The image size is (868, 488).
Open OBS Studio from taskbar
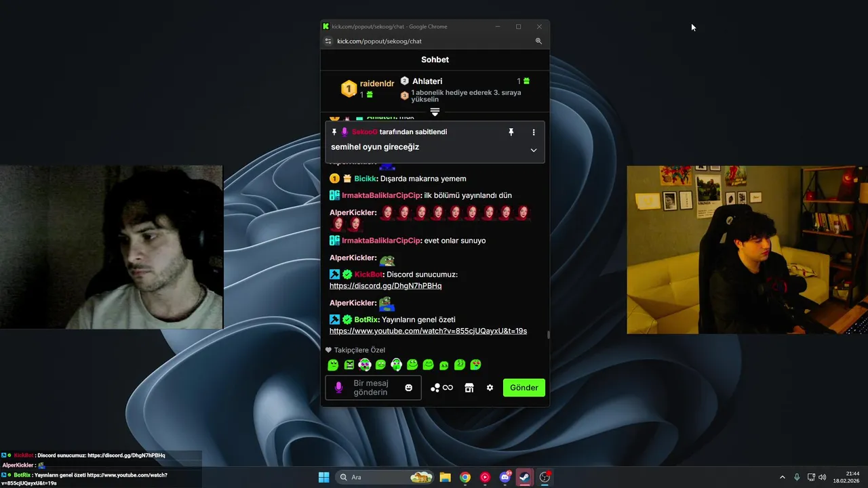[545, 477]
